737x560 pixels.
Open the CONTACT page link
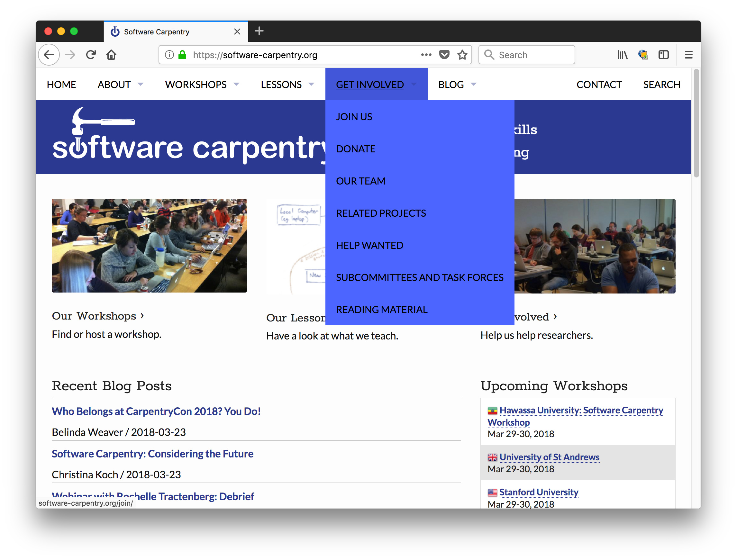[599, 85]
